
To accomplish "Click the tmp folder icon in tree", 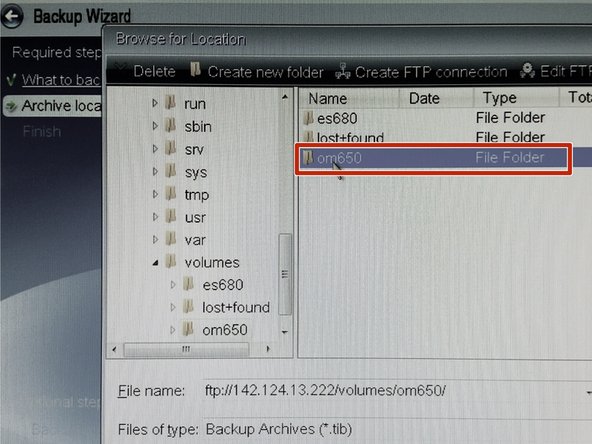I will 171,193.
